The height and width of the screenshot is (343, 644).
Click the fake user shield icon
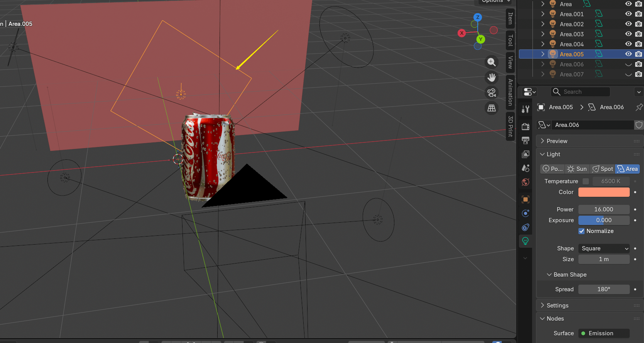pos(639,125)
